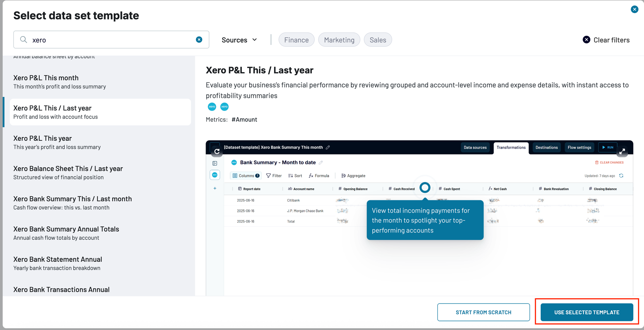The image size is (644, 330).
Task: Toggle the Sales filter chip
Action: (x=378, y=40)
